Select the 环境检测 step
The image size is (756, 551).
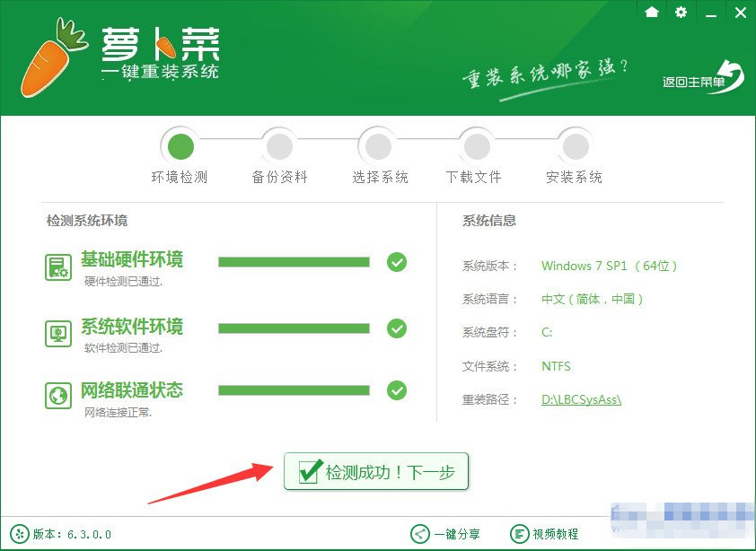click(x=180, y=146)
